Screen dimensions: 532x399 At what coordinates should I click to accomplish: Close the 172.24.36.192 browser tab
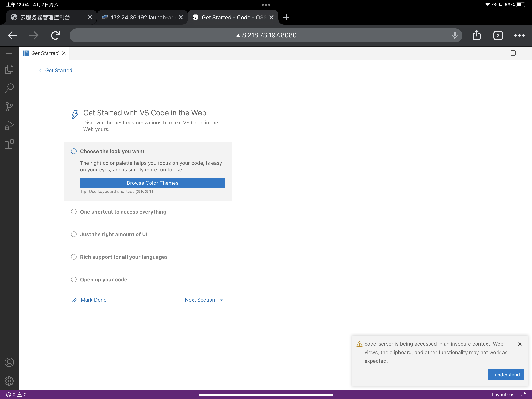(181, 17)
